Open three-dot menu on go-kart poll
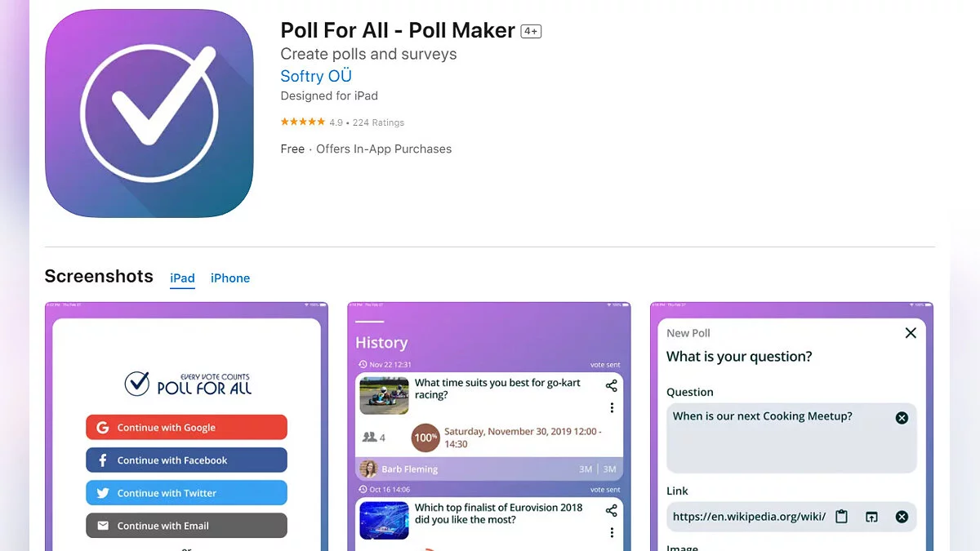 tap(612, 407)
